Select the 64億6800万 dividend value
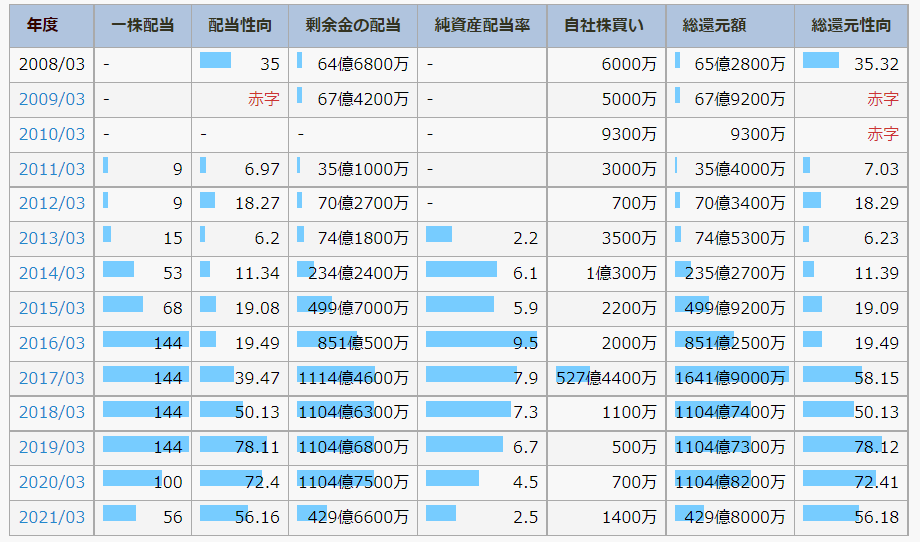The image size is (920, 542). click(x=363, y=65)
